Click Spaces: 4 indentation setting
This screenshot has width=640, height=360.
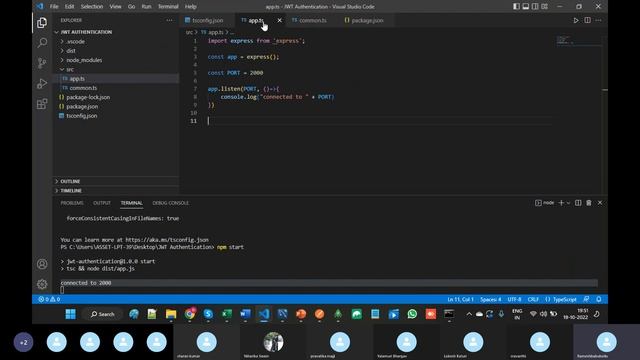click(491, 299)
